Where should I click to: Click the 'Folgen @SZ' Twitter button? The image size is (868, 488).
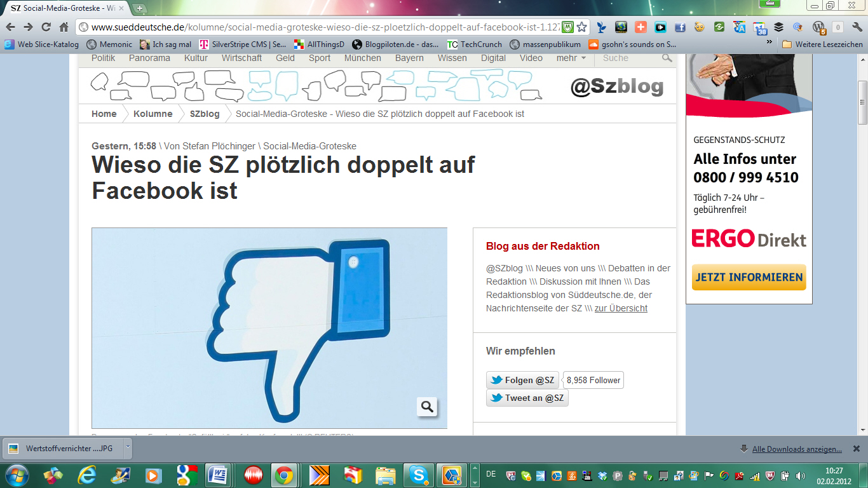click(x=522, y=380)
